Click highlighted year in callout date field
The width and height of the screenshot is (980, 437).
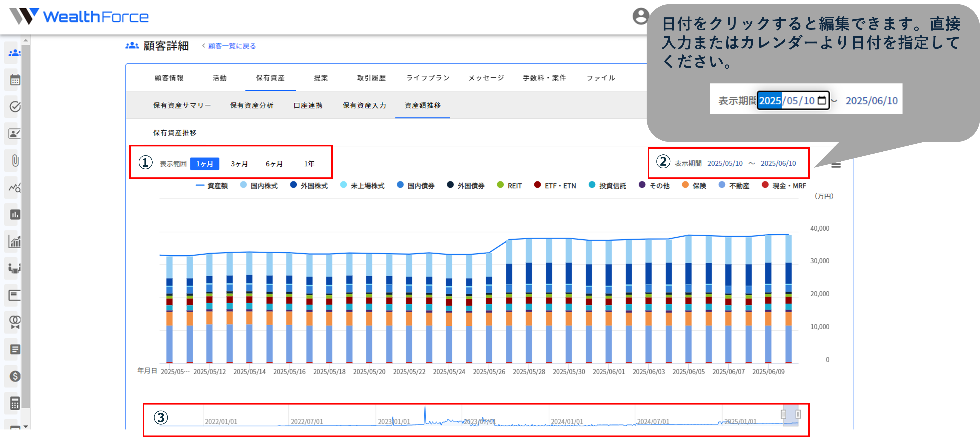point(770,100)
